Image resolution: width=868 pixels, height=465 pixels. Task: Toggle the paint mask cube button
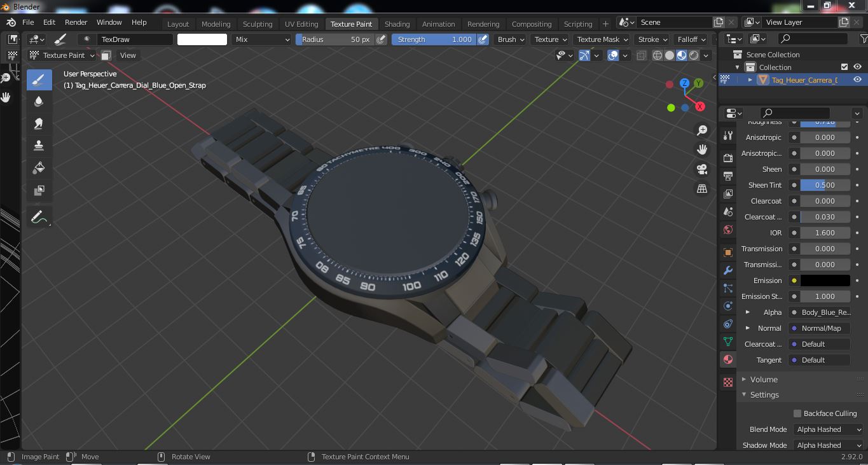106,55
